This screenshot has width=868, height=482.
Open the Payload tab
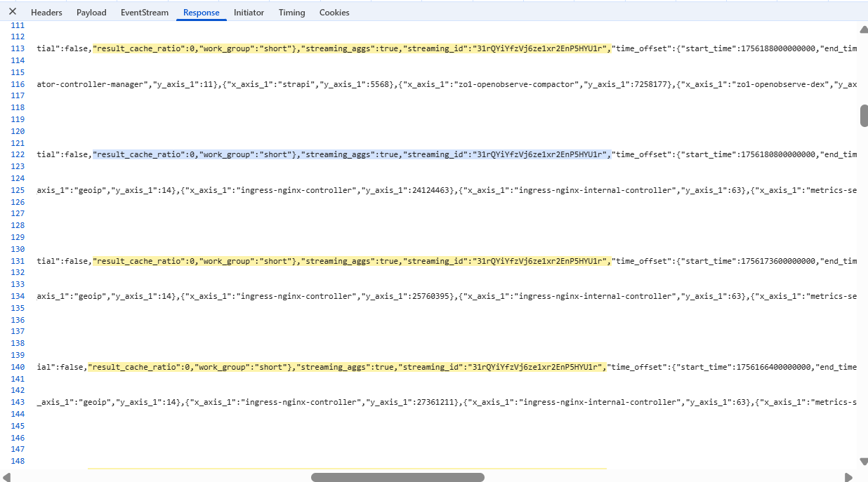pos(91,12)
